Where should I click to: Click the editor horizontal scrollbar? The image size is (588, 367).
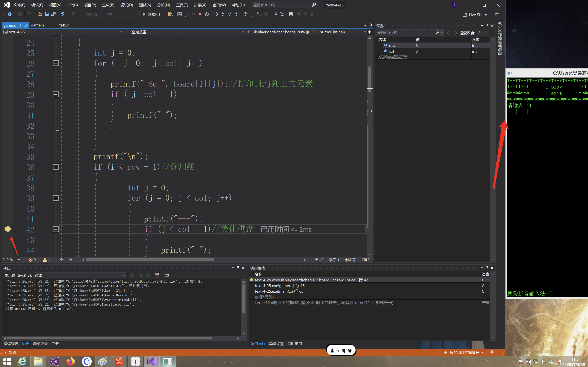[150, 260]
